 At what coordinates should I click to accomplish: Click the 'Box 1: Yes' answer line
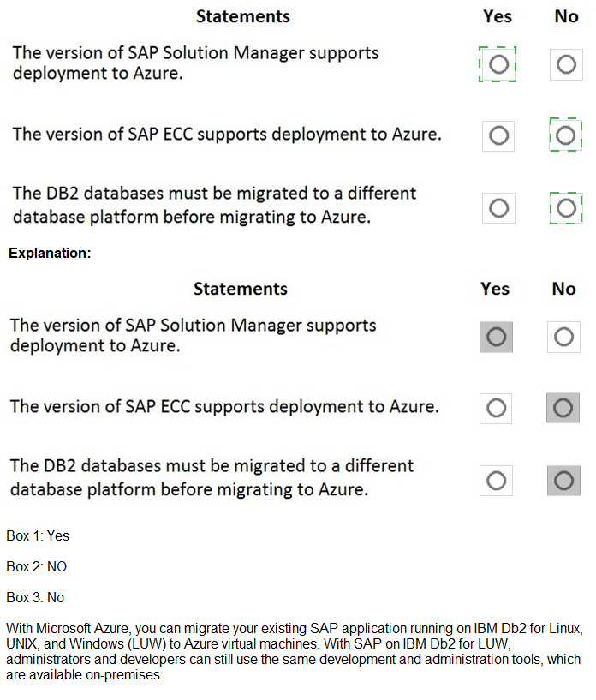pos(38,536)
